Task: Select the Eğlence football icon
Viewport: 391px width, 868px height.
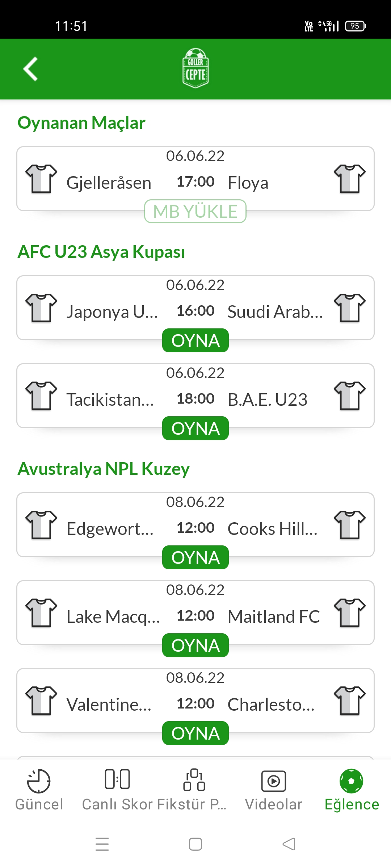Action: (x=351, y=780)
